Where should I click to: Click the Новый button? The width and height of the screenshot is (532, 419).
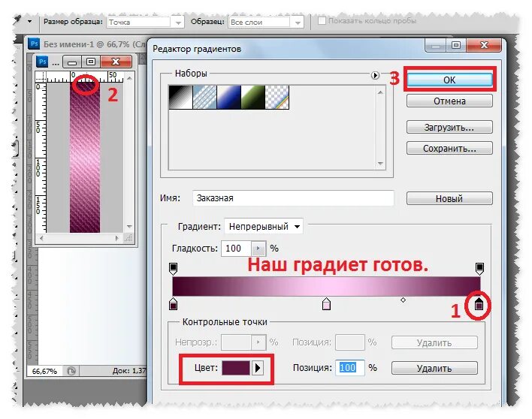pos(449,198)
